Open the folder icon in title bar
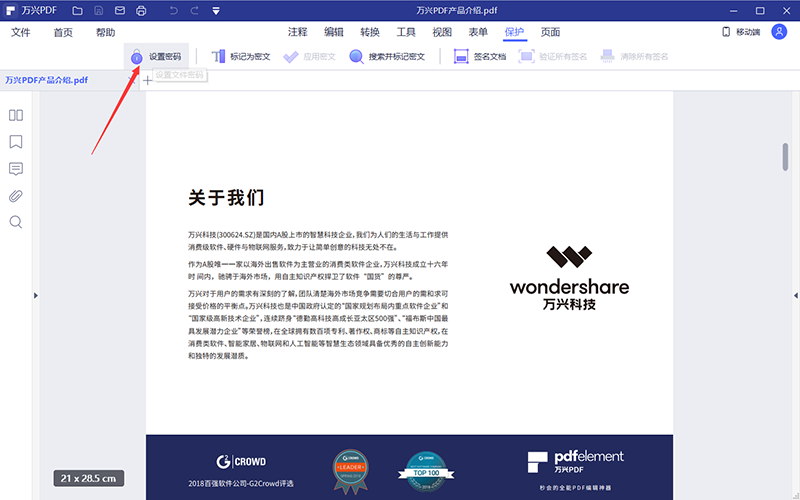This screenshot has height=500, width=800. 77,11
